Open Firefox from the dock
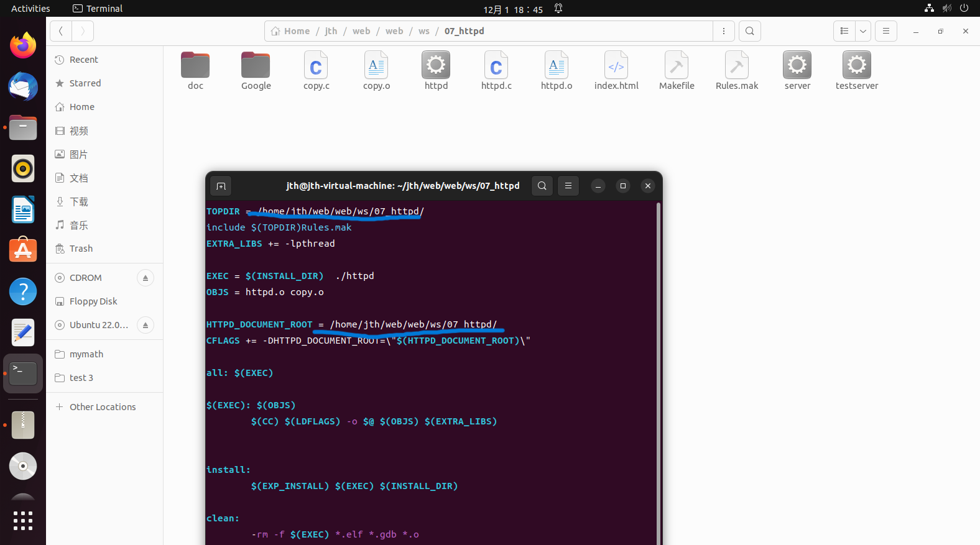980x545 pixels. [x=23, y=45]
